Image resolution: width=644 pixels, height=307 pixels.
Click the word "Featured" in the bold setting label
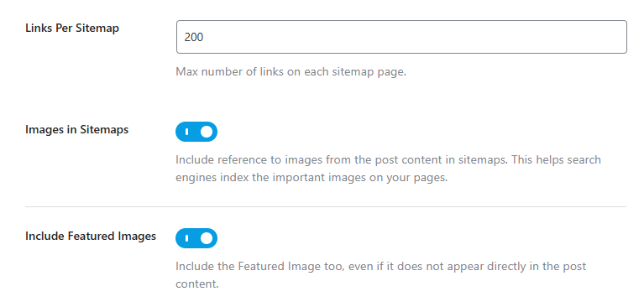tap(92, 237)
